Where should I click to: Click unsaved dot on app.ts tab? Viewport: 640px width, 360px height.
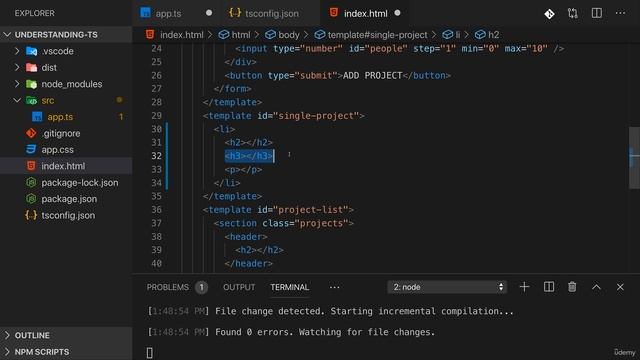pos(209,13)
